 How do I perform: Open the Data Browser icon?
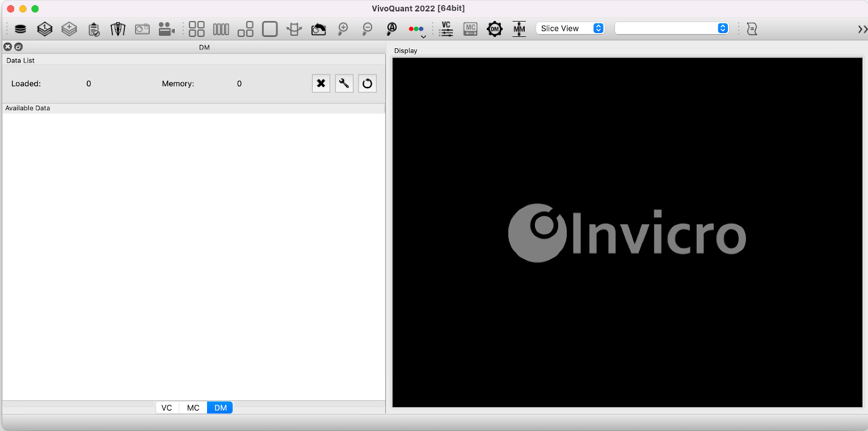click(20, 28)
